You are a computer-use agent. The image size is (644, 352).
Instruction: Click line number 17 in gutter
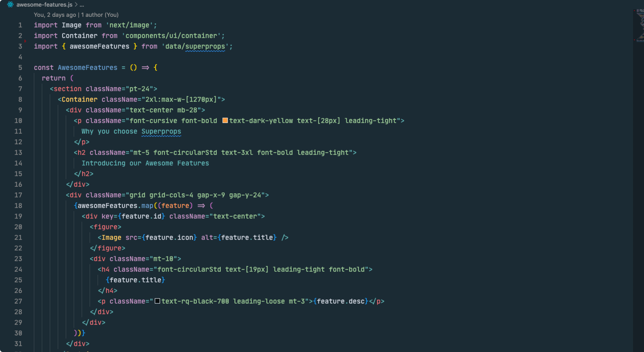coord(18,195)
